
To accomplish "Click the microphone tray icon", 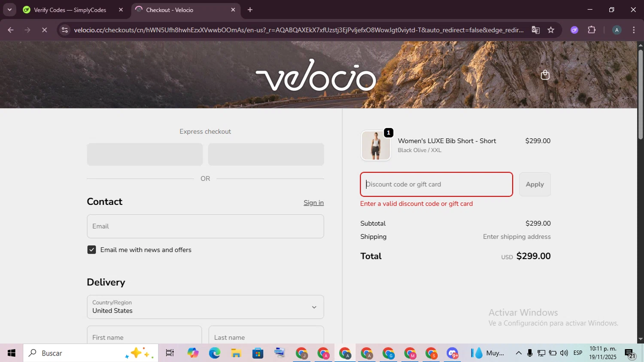I will (x=530, y=353).
